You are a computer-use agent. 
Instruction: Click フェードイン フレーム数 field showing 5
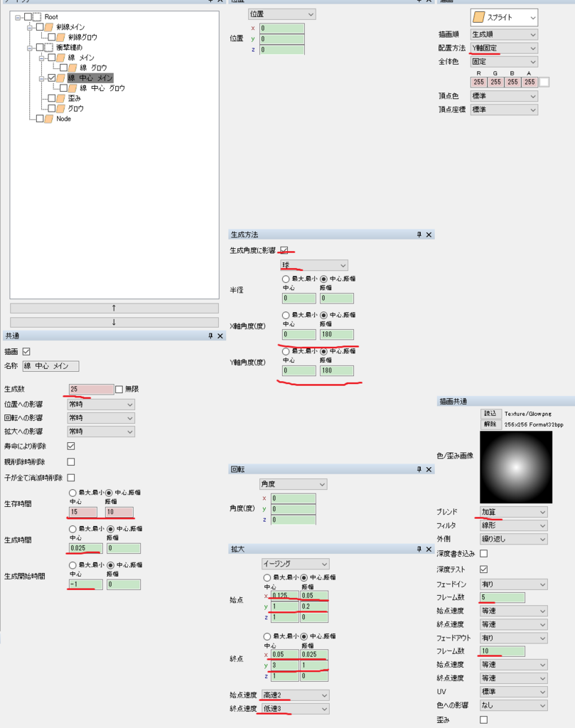(x=502, y=597)
